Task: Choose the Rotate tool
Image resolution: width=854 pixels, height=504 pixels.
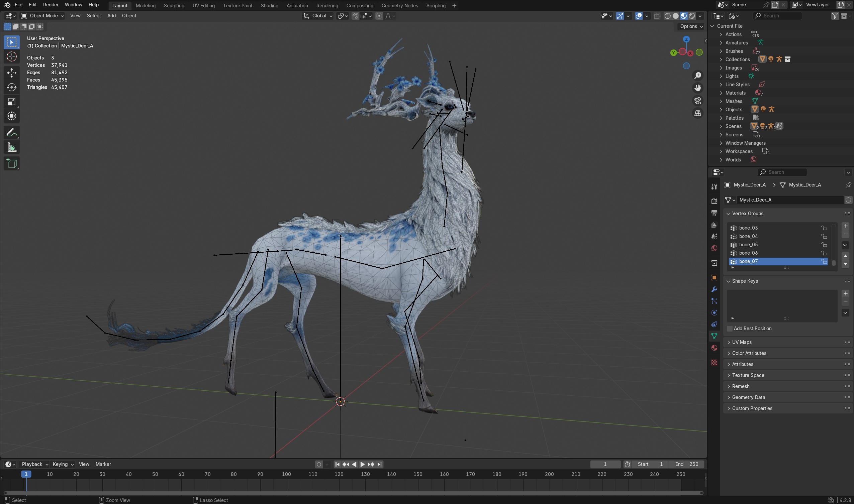Action: point(12,87)
